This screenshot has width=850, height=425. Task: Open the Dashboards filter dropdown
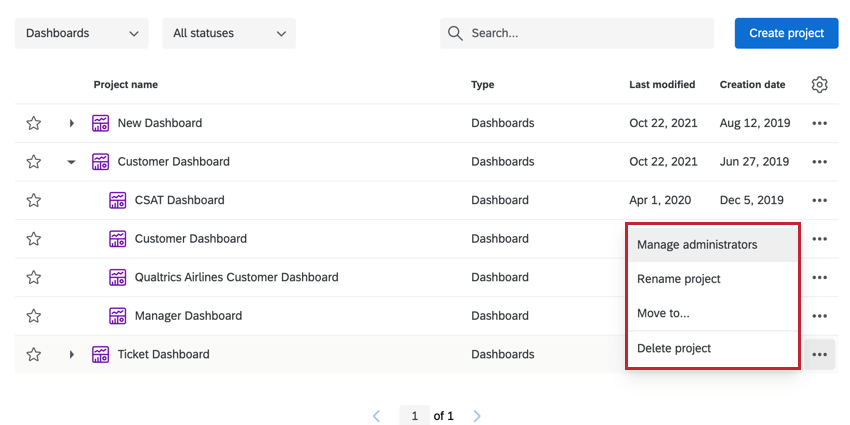coord(82,33)
